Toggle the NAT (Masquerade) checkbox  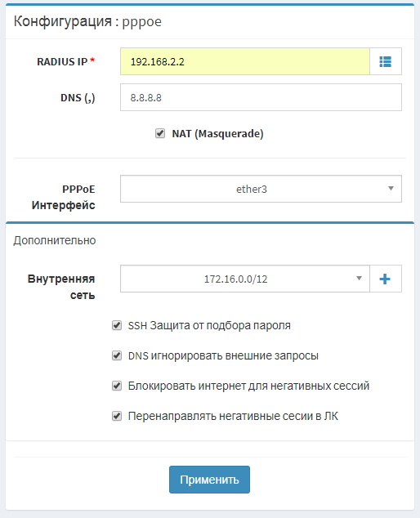(160, 133)
